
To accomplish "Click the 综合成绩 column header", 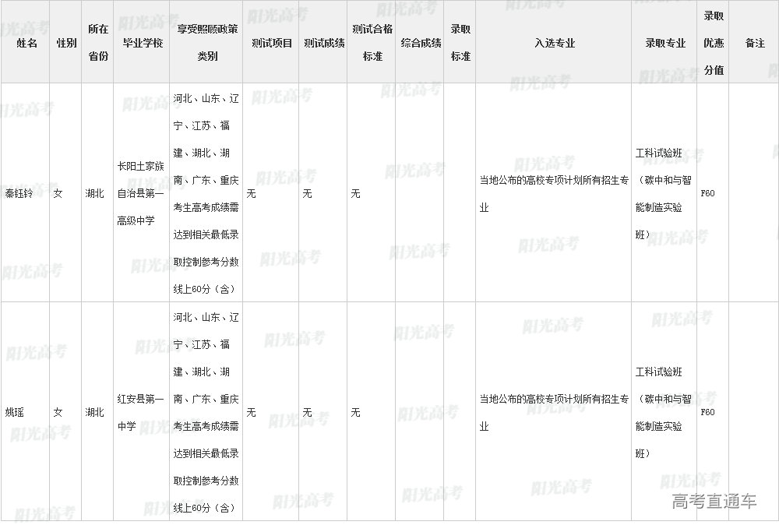I will [x=421, y=44].
